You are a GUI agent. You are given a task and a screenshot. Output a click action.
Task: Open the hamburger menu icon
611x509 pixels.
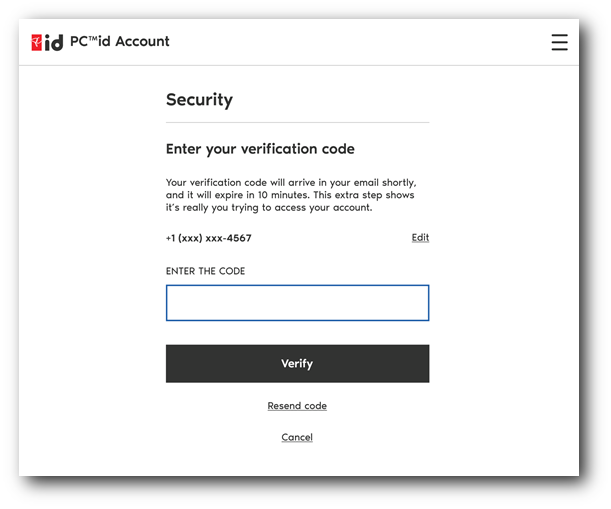[559, 42]
